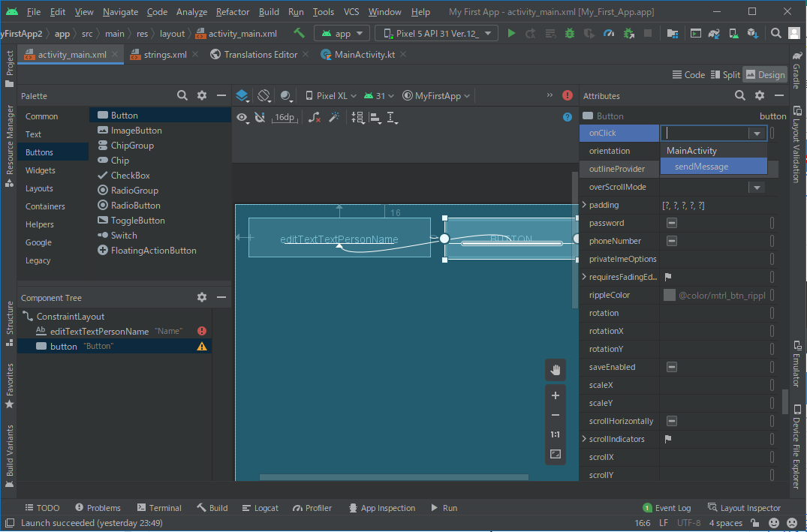807x532 pixels.
Task: Select editTextTextPersonName in the Component Tree
Action: [99, 331]
